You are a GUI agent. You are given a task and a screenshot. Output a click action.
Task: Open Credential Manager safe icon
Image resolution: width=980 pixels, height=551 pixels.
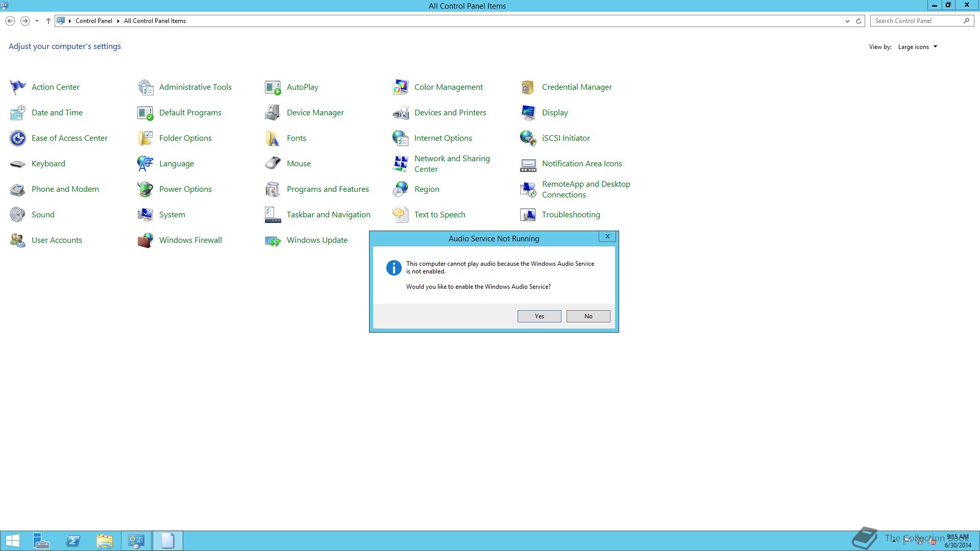pos(528,87)
